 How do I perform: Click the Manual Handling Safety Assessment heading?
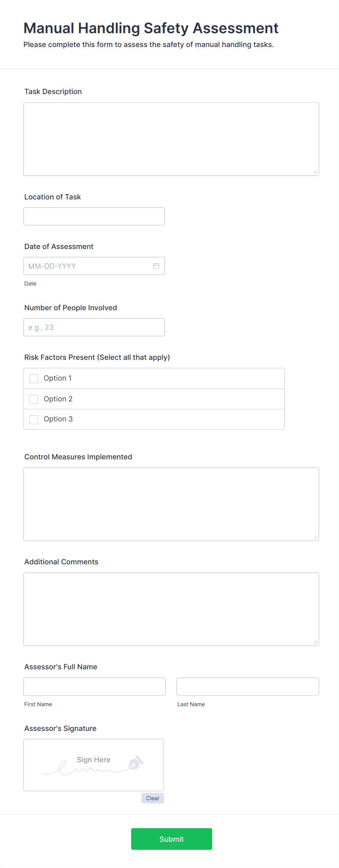(x=151, y=28)
